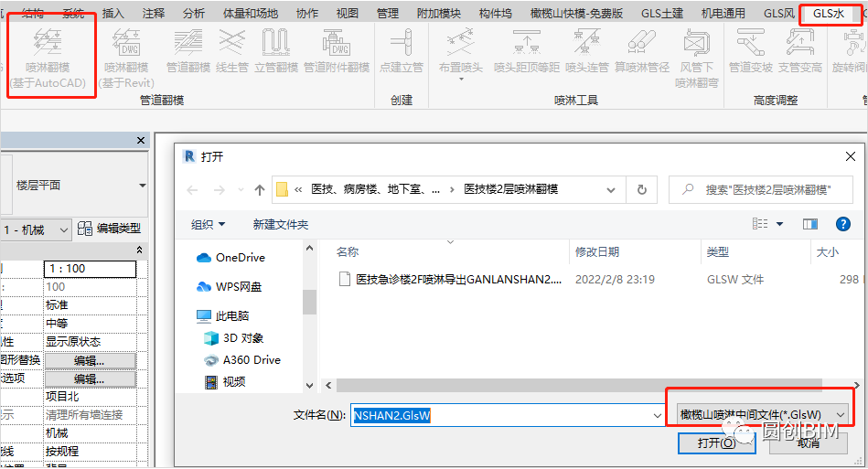Image resolution: width=868 pixels, height=469 pixels.
Task: Select the 支管变高 tool
Action: coord(800,51)
